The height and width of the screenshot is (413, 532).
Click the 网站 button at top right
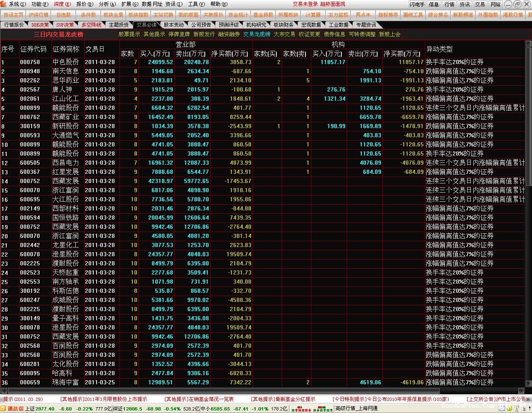point(495,4)
